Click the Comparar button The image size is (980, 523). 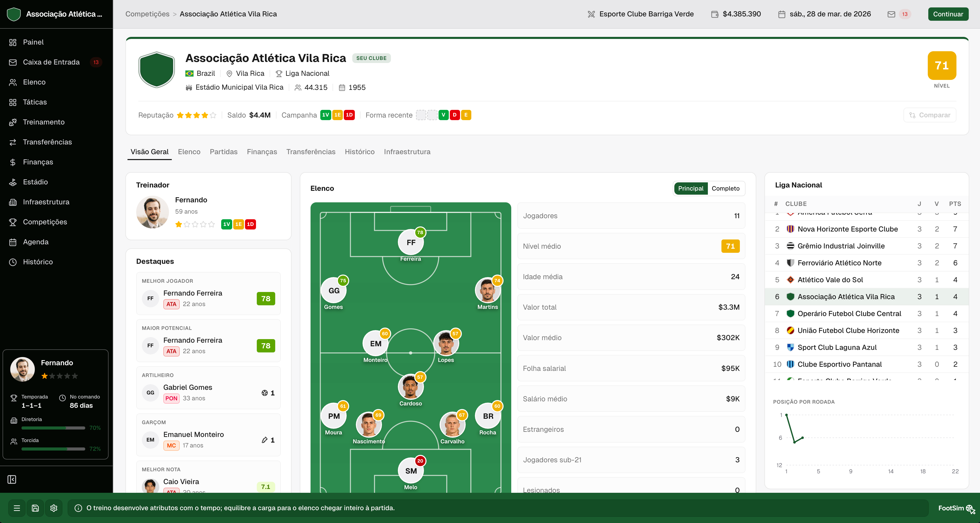[930, 115]
